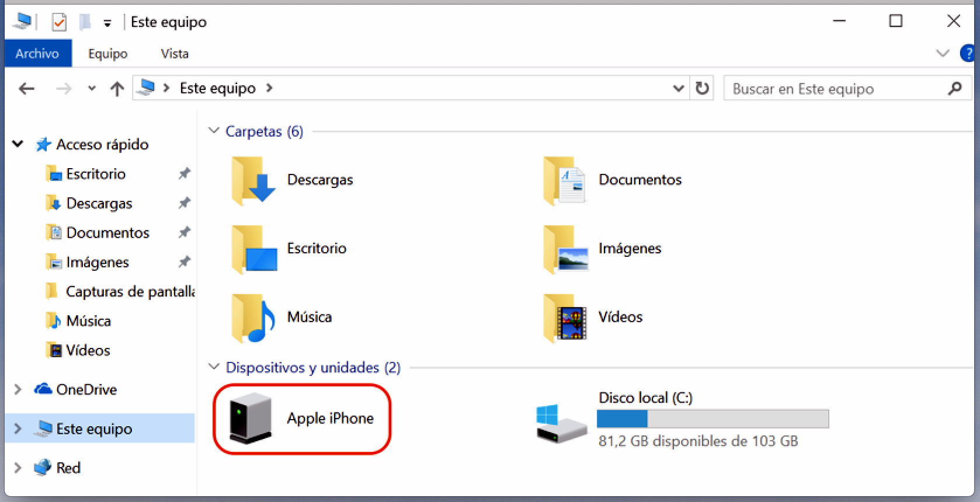Click the Carpetas (6) group header
The image size is (980, 502).
[265, 131]
